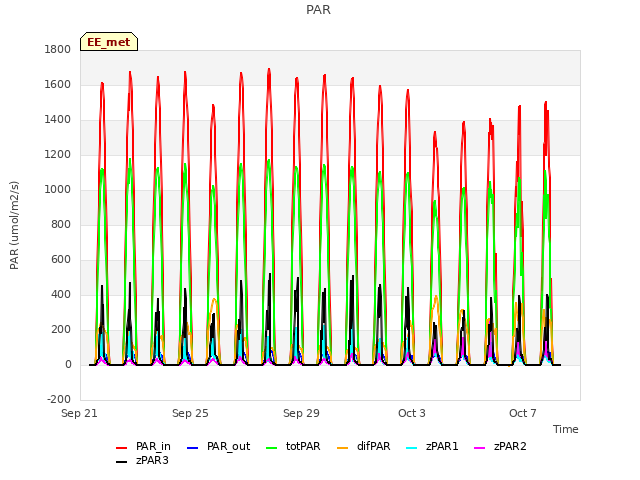The height and width of the screenshot is (480, 640).
Task: Click the PAR (umol/m2/s) axis label
Action: 14,225
